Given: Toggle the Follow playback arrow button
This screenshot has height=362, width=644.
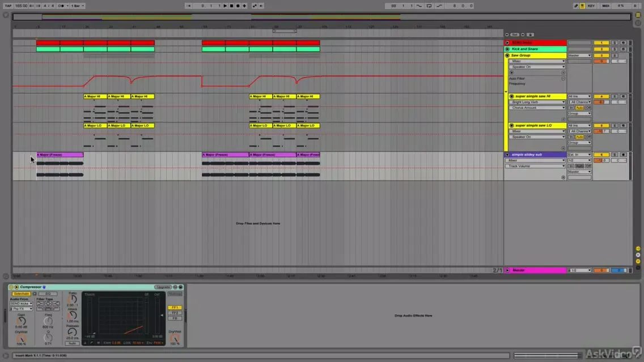Looking at the screenshot, I should click(x=189, y=6).
